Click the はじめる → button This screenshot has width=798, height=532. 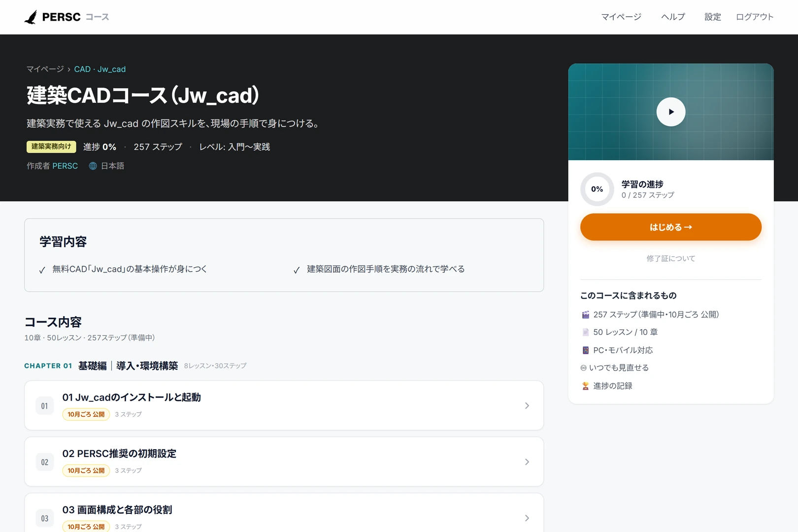(671, 227)
